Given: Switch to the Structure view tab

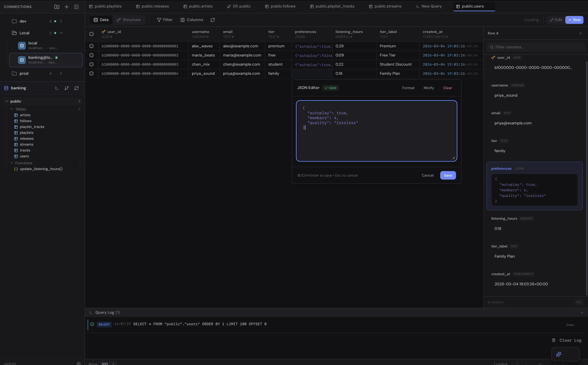Looking at the screenshot, I should (x=129, y=20).
